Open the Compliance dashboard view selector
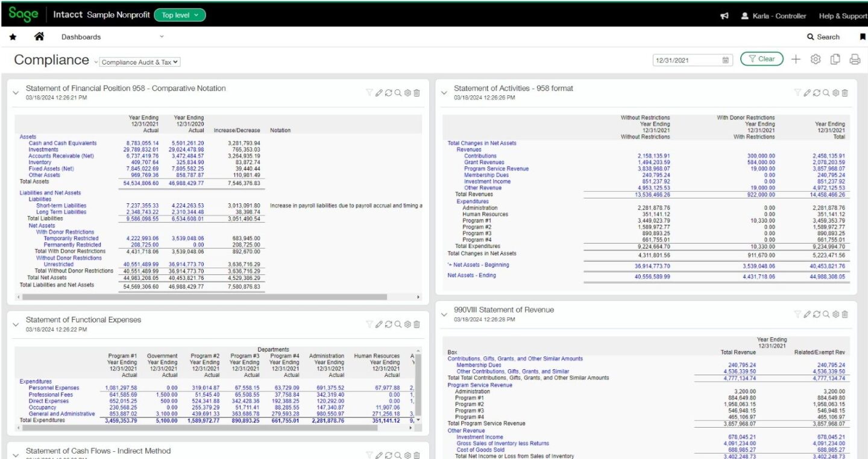This screenshot has height=459, width=868. tap(95, 61)
